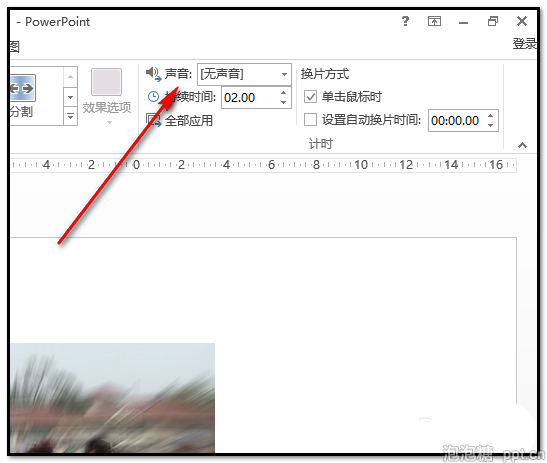The height and width of the screenshot is (463, 547).
Task: Select the blurred photo on the slide
Action: point(112,398)
